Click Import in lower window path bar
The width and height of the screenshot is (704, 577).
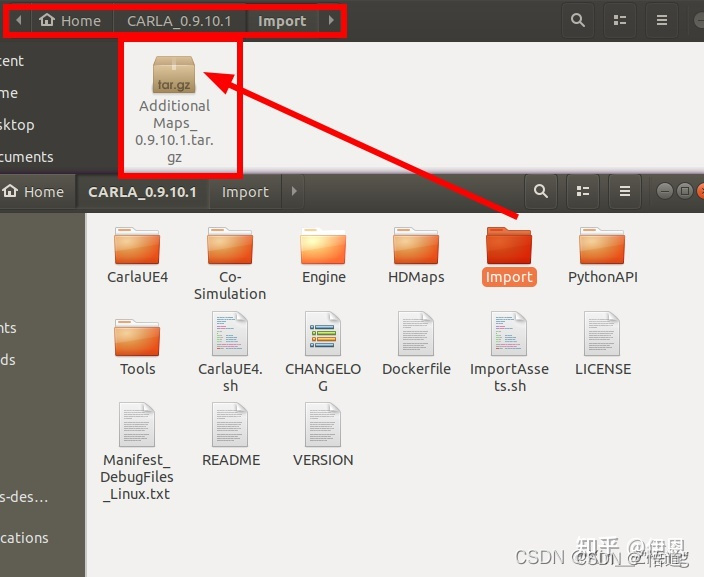click(245, 192)
